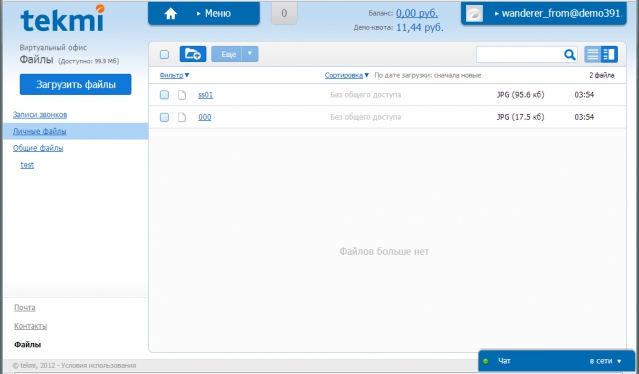Click the JPG (95.6 кб) size text
This screenshot has height=374, width=639.
[x=520, y=95]
